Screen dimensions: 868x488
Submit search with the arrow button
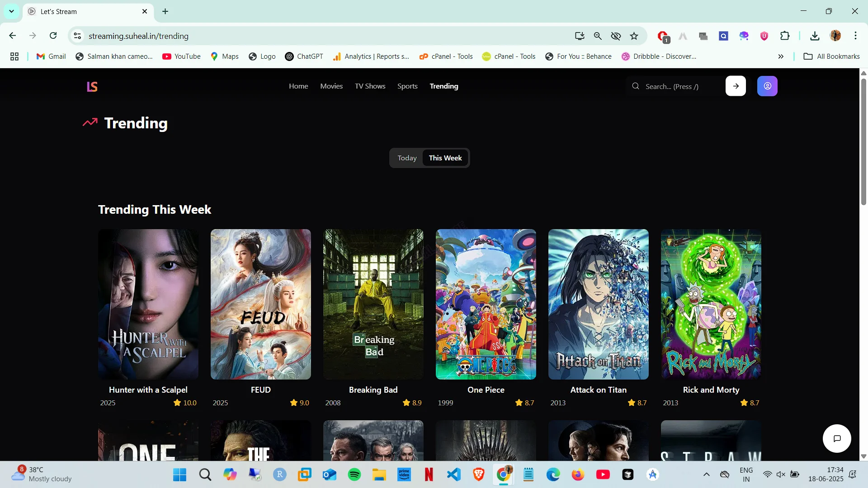pyautogui.click(x=736, y=86)
